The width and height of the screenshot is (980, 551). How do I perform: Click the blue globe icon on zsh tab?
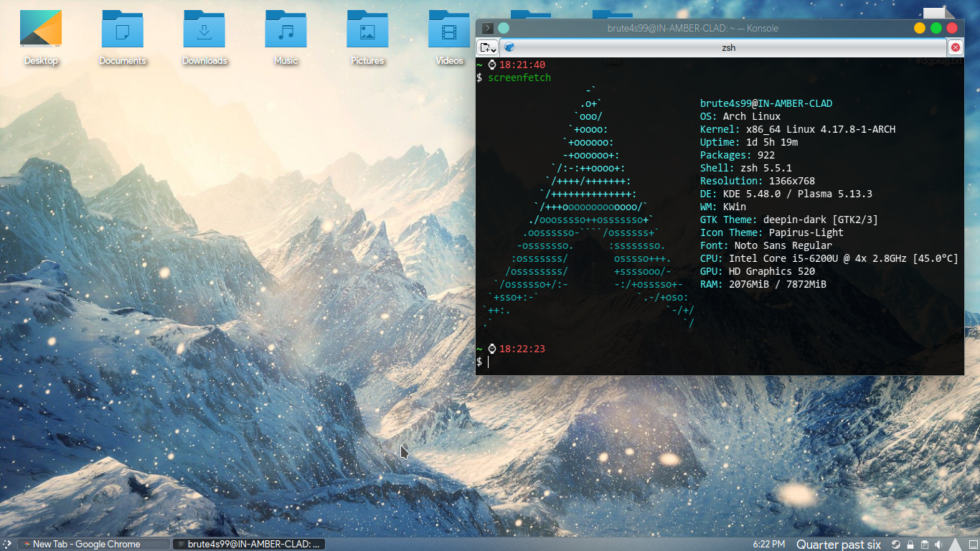pyautogui.click(x=509, y=47)
